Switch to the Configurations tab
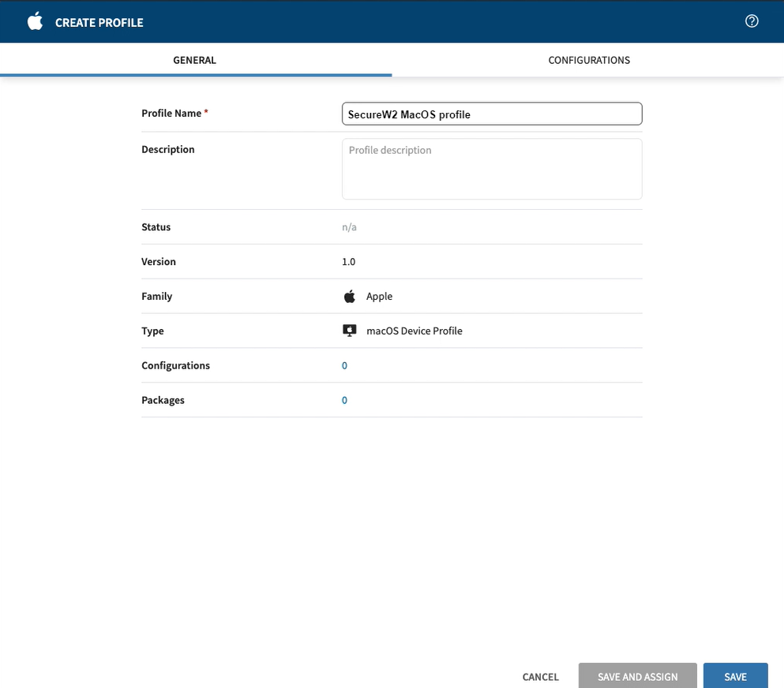Viewport: 784px width, 688px height. pos(589,60)
